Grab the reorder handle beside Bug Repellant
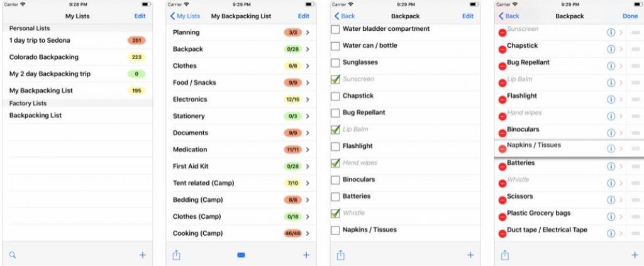The image size is (644, 266). pyautogui.click(x=636, y=66)
